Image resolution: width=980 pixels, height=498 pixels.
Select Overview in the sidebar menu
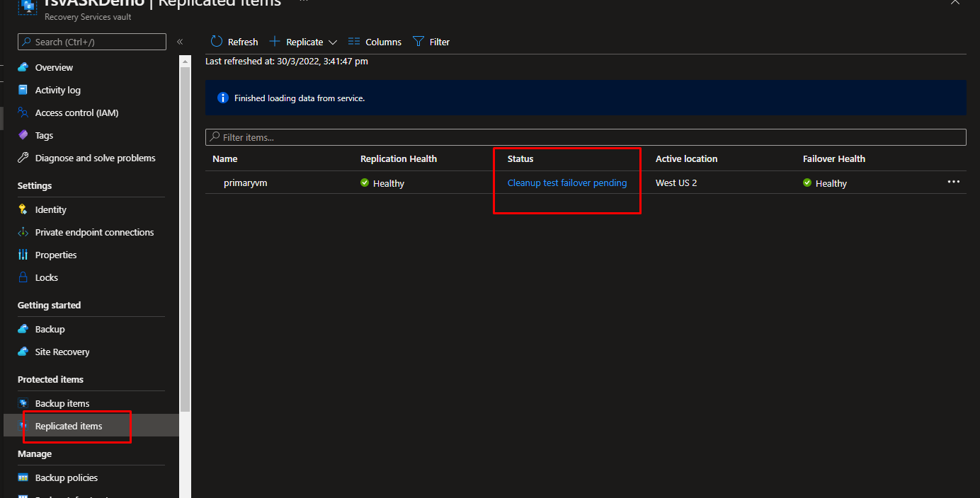(23, 67)
